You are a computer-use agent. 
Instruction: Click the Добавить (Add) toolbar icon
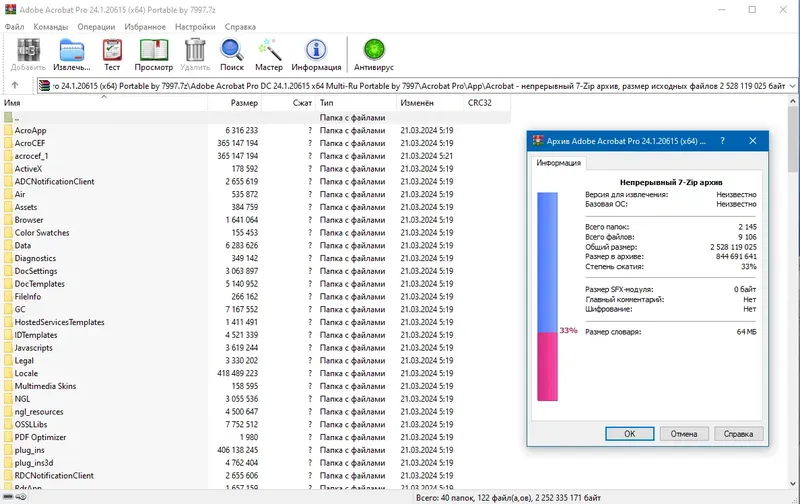point(28,50)
